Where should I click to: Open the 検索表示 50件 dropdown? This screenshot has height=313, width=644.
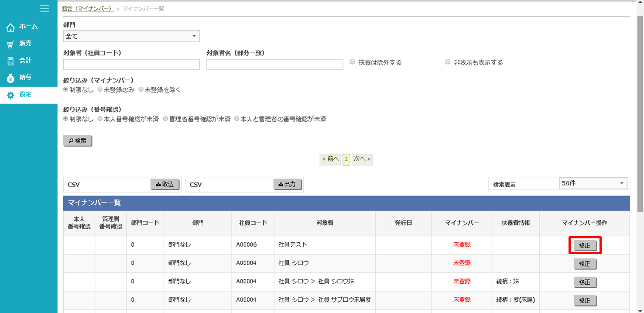click(x=593, y=183)
